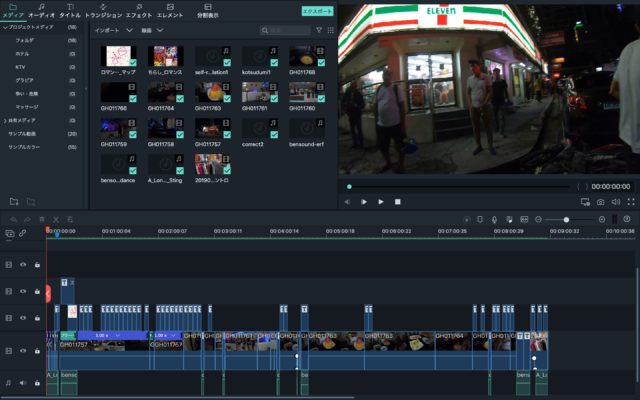Open the エフェクト tab
Screen dimensions: 640x400
pos(139,11)
